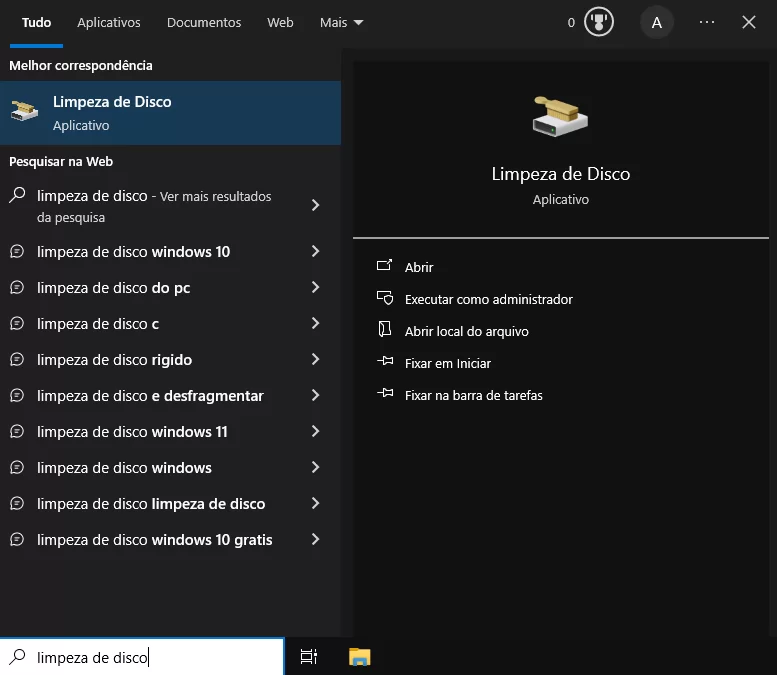This screenshot has width=777, height=675.
Task: Expand arrow for limpeza de disco limpeza de disco
Action: coord(315,503)
